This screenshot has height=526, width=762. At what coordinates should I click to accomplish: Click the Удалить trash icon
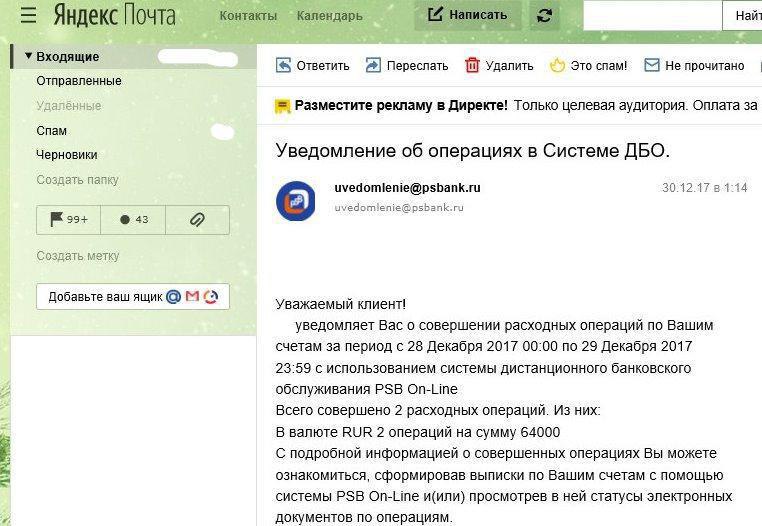(x=472, y=65)
